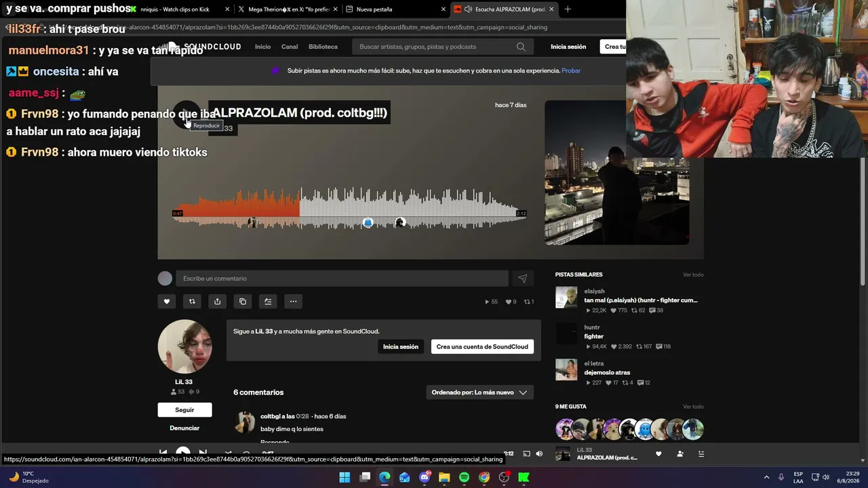Open the more options ellipsis button
This screenshot has height=488, width=868.
pos(293,302)
